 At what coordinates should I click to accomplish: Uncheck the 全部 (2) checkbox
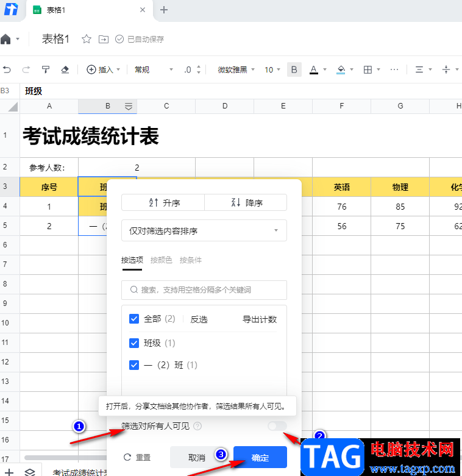[x=134, y=319]
